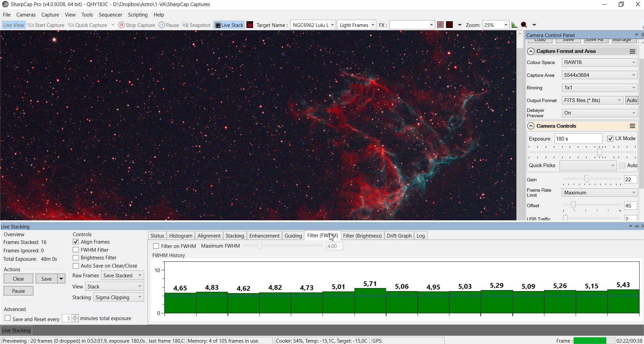Click the Live Stack toolbar button

pos(229,25)
